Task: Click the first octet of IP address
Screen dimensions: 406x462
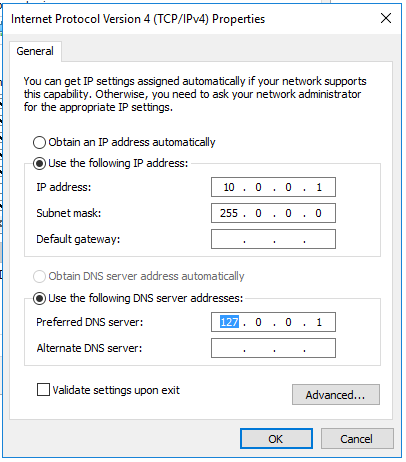Action: 229,187
